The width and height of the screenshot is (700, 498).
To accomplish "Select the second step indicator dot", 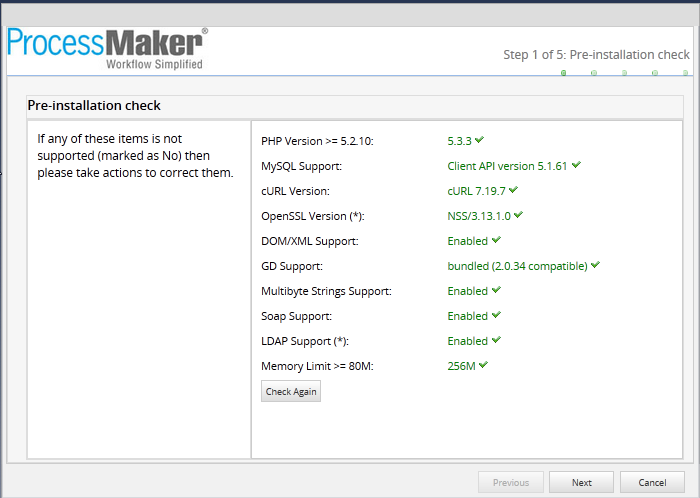I will (594, 73).
